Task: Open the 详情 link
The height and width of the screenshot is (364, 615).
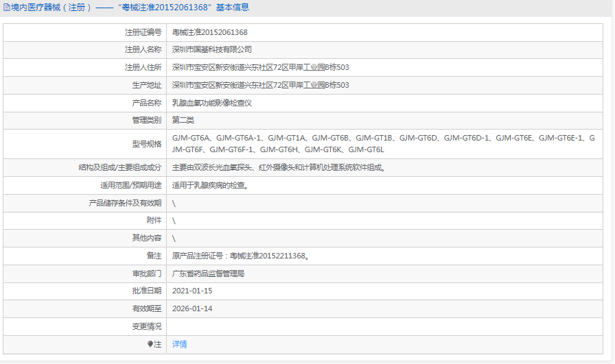Action: pyautogui.click(x=179, y=344)
